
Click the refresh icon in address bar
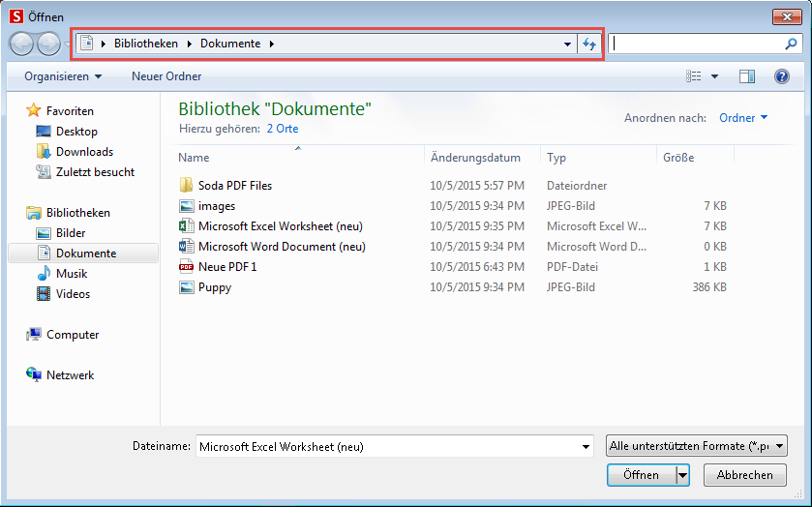589,44
